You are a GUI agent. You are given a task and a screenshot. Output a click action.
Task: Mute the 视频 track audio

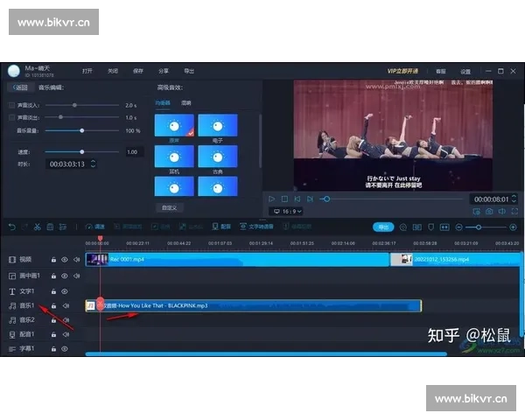[x=77, y=260]
